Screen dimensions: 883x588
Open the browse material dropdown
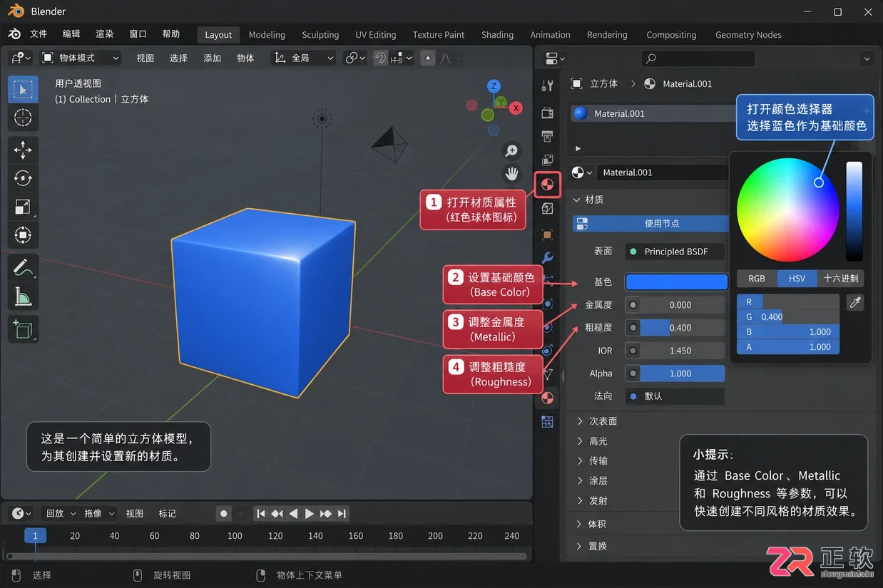point(583,172)
